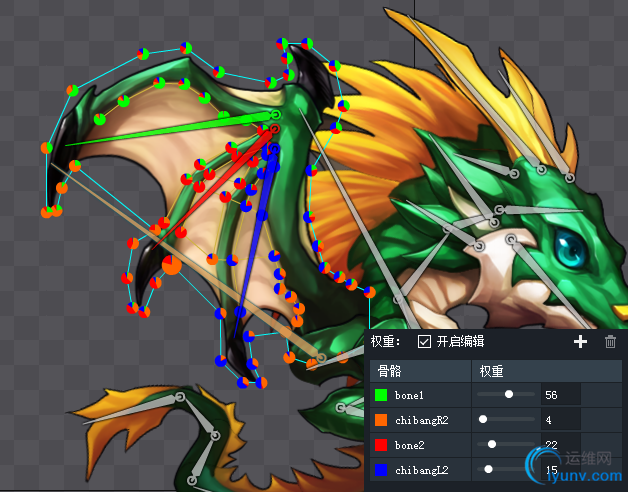Select the green bone in the wing
628x492 pixels.
172,128
